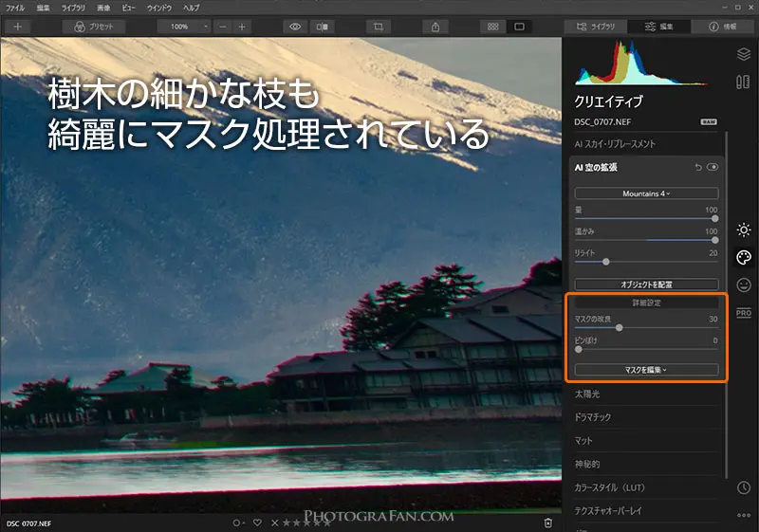This screenshot has width=759, height=532.
Task: Open the Mountains 4 object dropdown
Action: (646, 193)
